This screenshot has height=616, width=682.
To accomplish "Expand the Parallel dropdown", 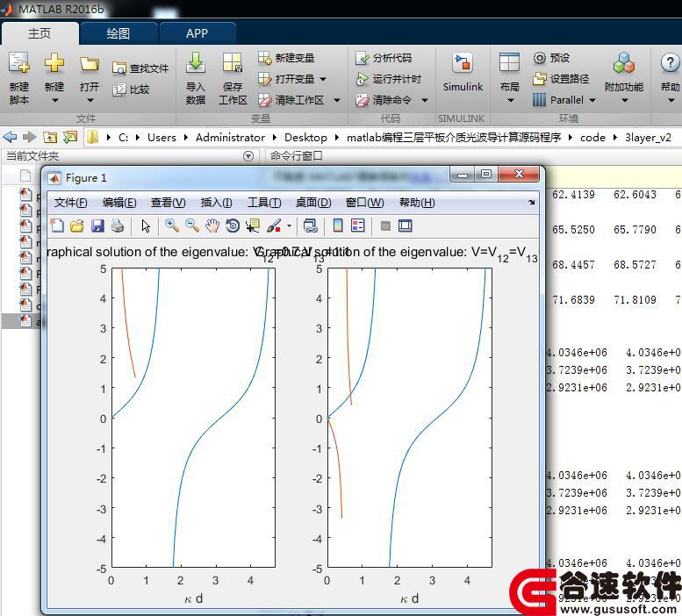I will coord(592,100).
